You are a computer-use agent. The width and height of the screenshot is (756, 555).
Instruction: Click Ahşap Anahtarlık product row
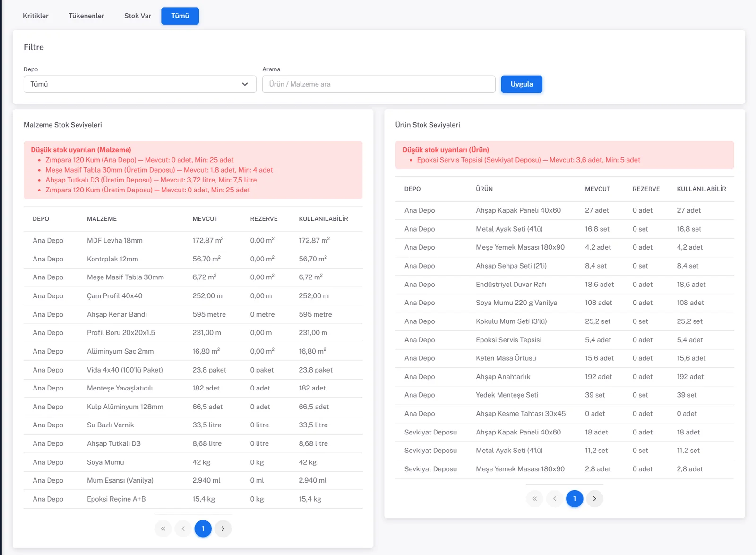pos(565,377)
